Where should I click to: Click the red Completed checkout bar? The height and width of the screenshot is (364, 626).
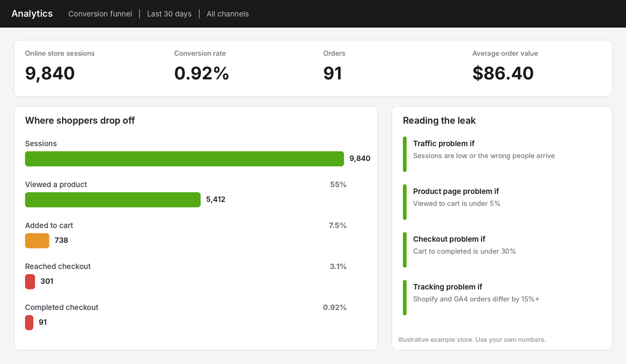29,322
